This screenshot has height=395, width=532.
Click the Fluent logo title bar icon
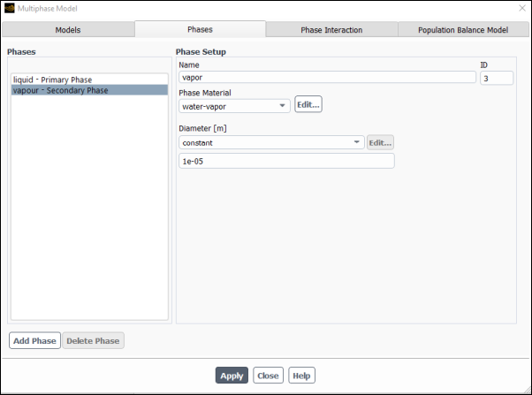coord(10,8)
